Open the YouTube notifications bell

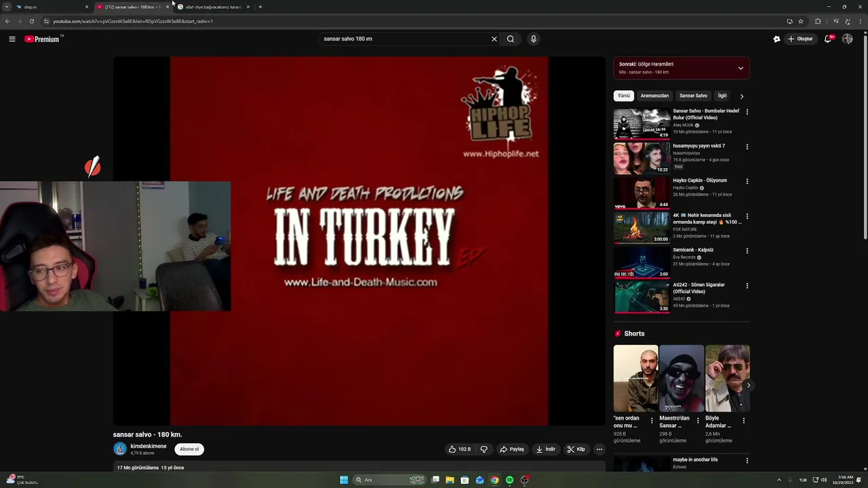[x=828, y=39]
